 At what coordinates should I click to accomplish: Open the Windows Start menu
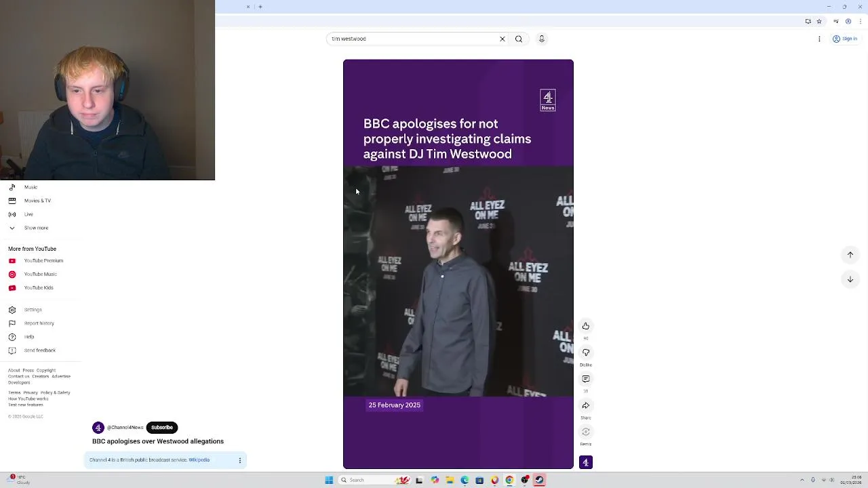(x=329, y=480)
